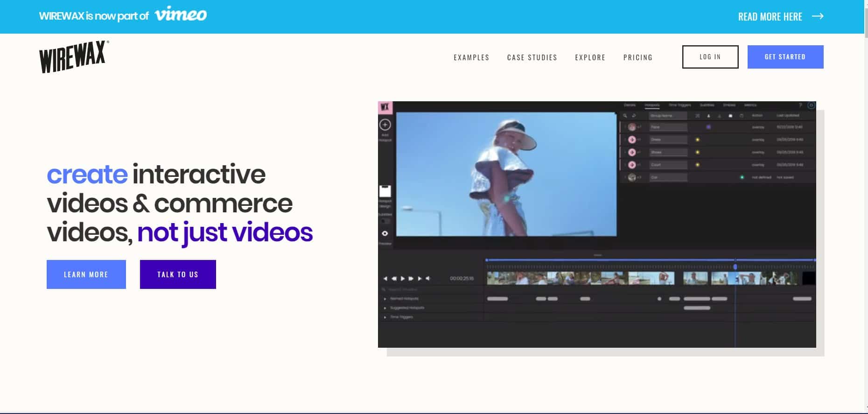Click the TALK TO US button

[178, 274]
